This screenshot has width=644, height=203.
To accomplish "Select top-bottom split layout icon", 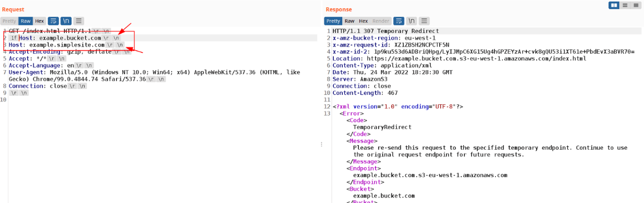I will tap(625, 5).
